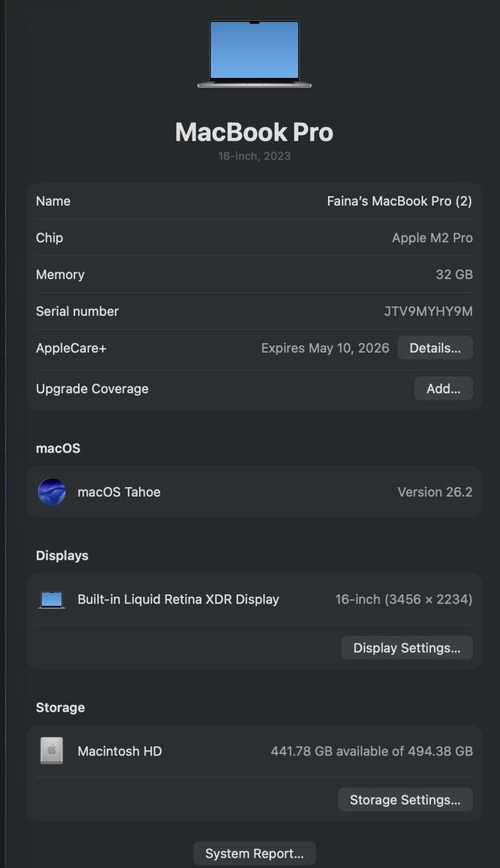Viewport: 500px width, 868px height.
Task: Click the MacBook Pro title heading
Action: coord(254,132)
